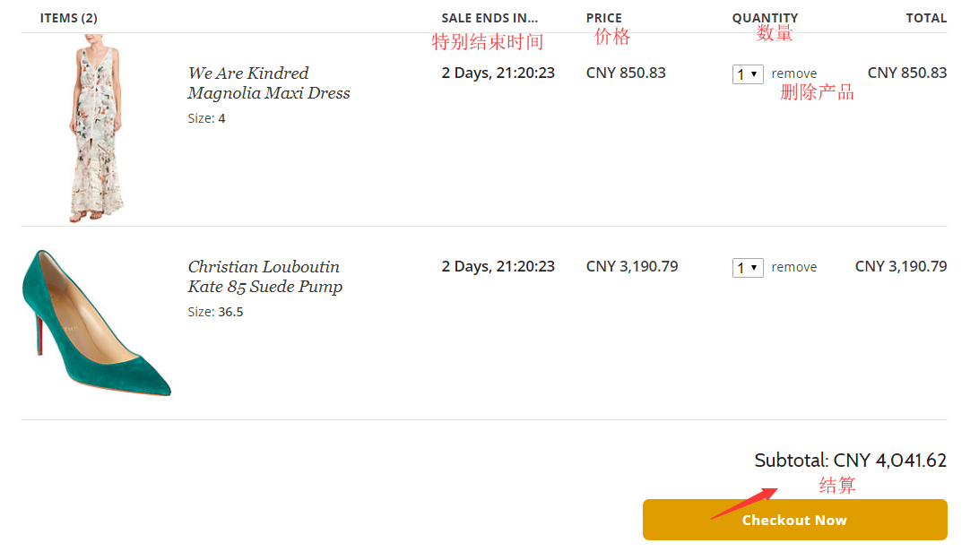Open We Are Kindred Magnolia Maxi Dress link

(268, 83)
